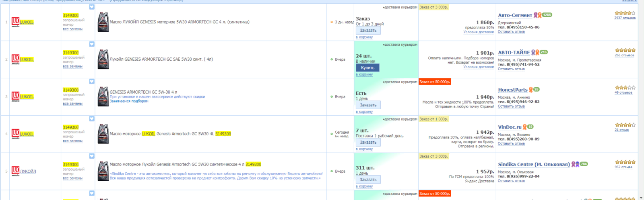Click Условия доставки under 1 860р. price
644x200 pixels.
click(479, 32)
